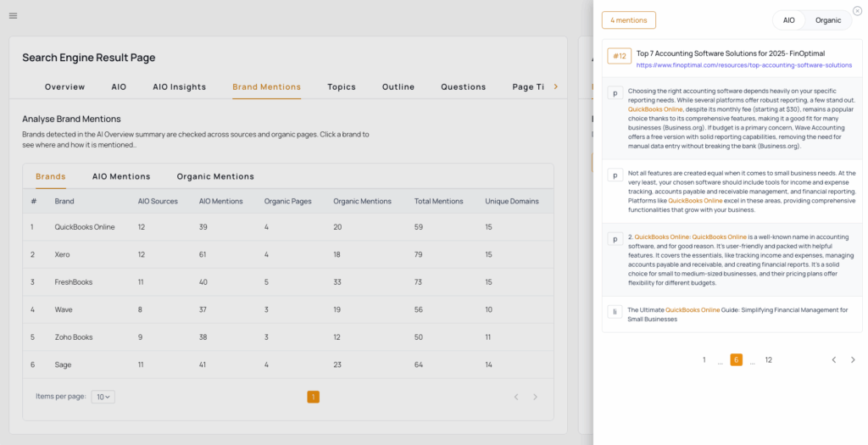Switch to AIO toggle in panel

coord(789,20)
